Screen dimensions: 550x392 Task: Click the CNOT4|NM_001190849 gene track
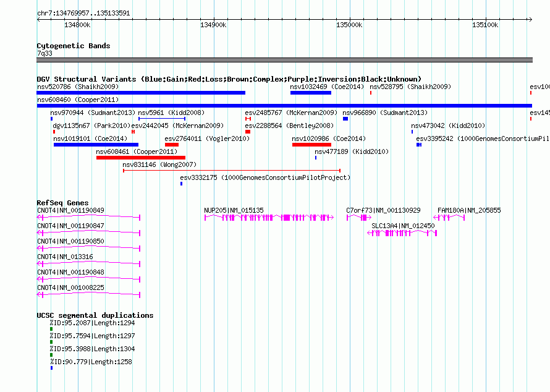[89, 218]
